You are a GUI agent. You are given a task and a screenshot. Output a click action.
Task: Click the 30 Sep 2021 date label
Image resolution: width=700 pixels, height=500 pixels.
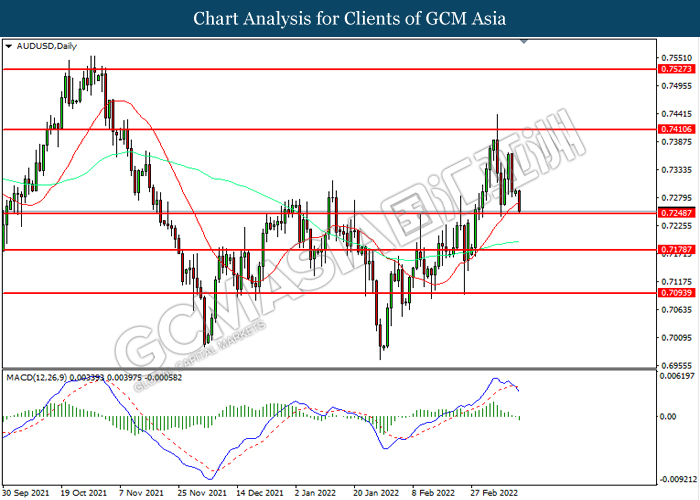click(26, 493)
